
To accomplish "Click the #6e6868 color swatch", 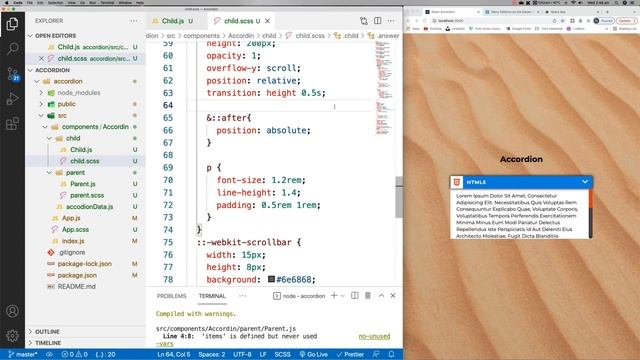I will coord(271,279).
